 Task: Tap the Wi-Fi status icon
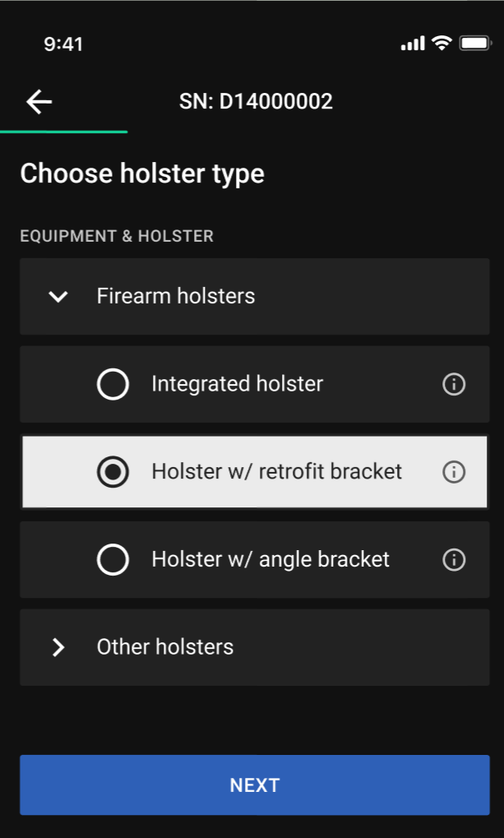click(x=442, y=44)
